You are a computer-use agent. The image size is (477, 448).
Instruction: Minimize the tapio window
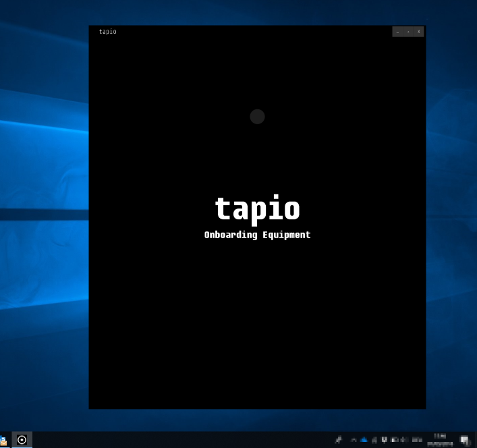(397, 32)
